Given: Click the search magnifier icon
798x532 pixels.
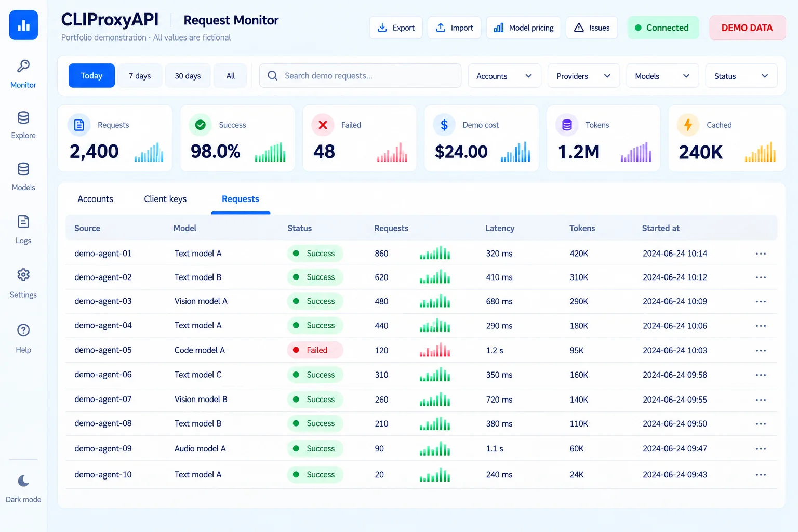Looking at the screenshot, I should [272, 76].
